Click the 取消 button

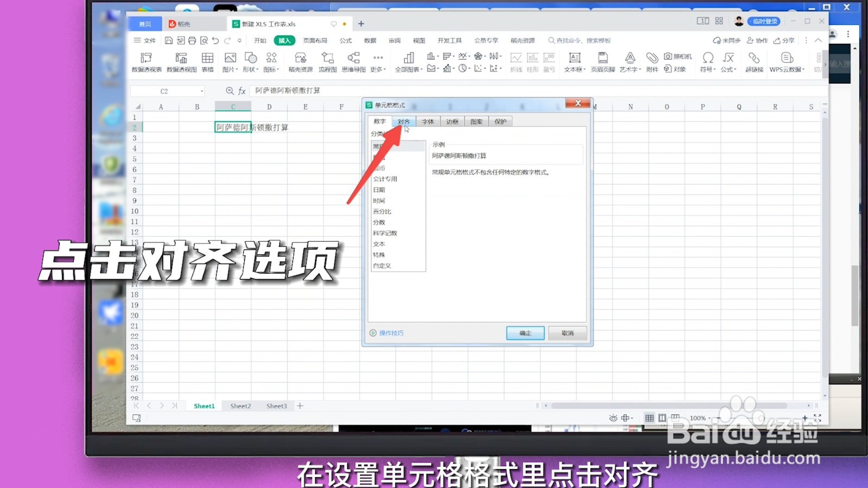click(567, 333)
